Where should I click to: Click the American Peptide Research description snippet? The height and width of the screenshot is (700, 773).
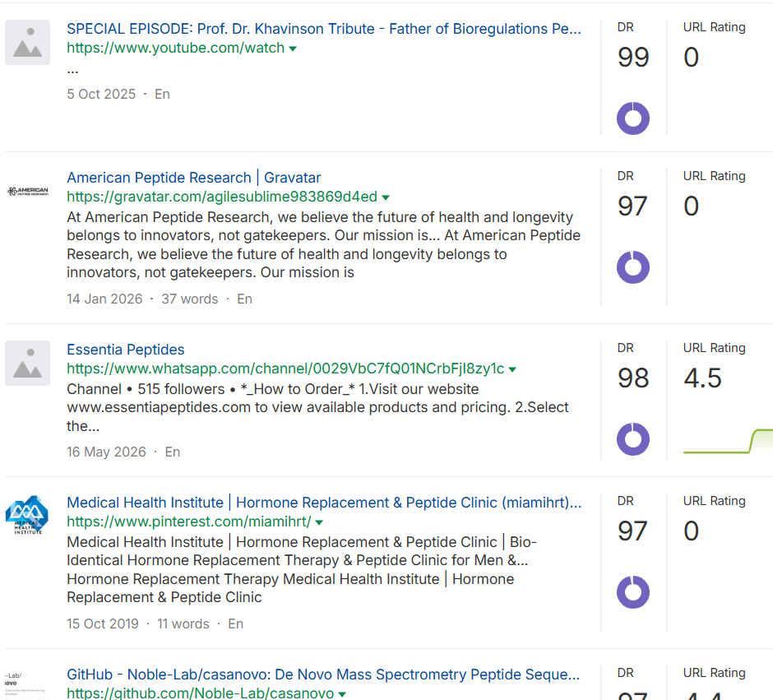click(324, 245)
